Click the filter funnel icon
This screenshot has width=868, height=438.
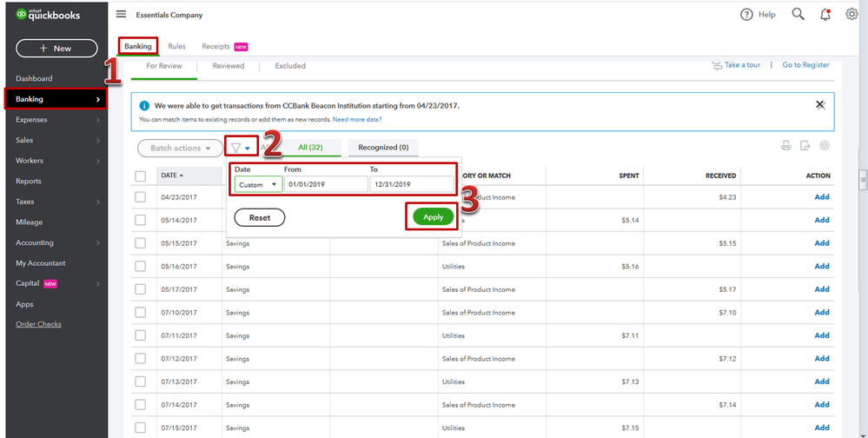(235, 148)
